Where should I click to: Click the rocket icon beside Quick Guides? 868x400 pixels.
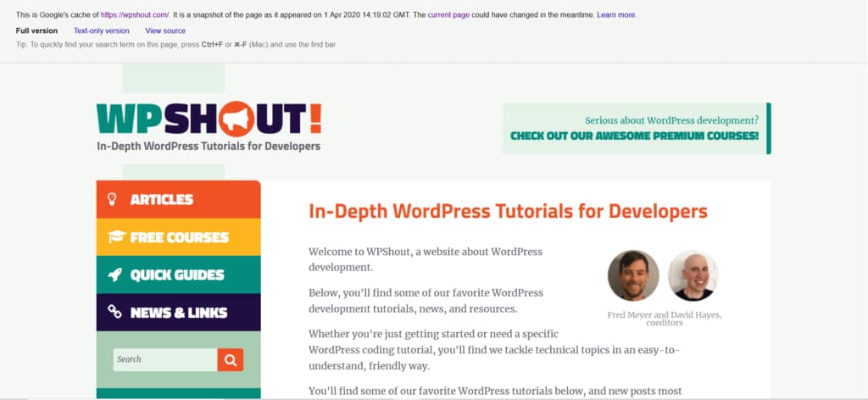point(114,275)
